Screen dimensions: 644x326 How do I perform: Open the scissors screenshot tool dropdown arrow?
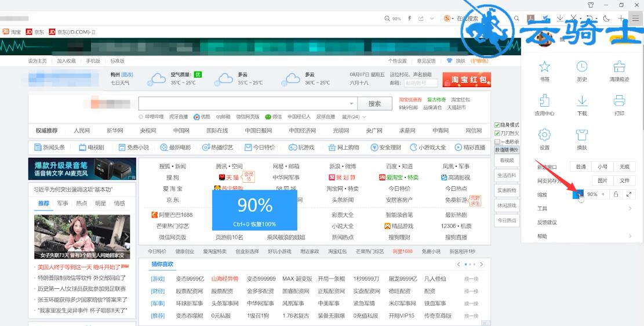click(580, 19)
